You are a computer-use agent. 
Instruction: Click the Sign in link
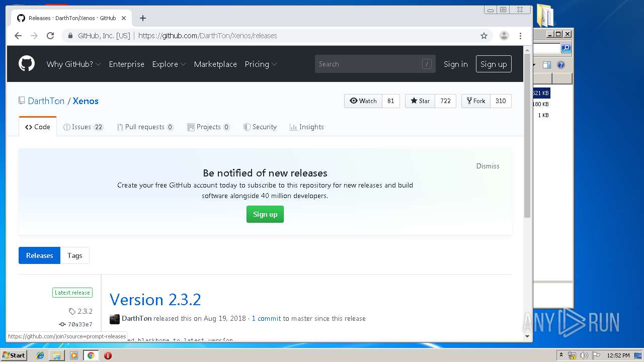[x=455, y=64]
